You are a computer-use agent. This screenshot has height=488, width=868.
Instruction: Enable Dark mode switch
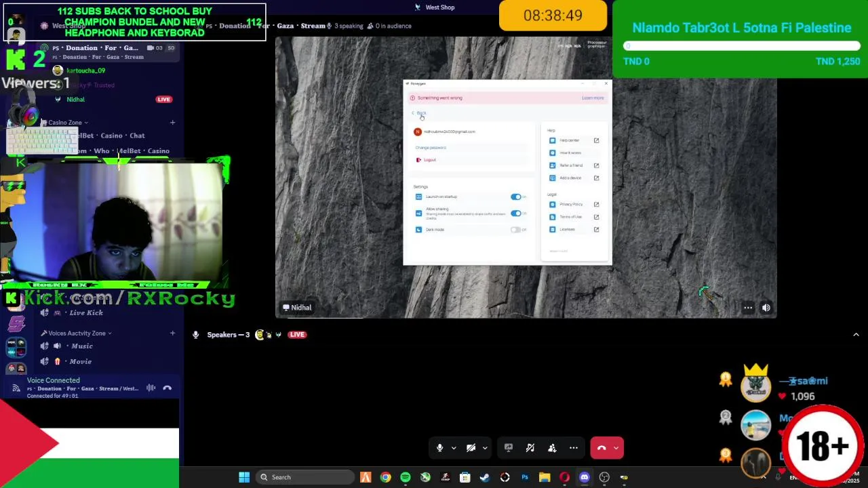[x=516, y=230]
